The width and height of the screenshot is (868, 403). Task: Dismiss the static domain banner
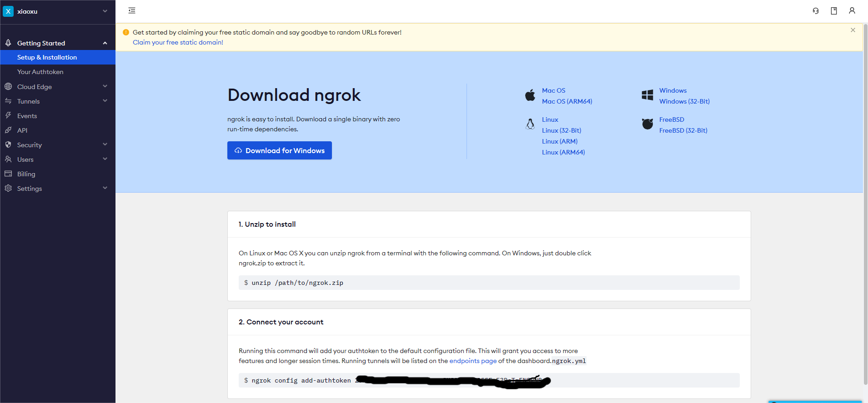[x=853, y=30]
